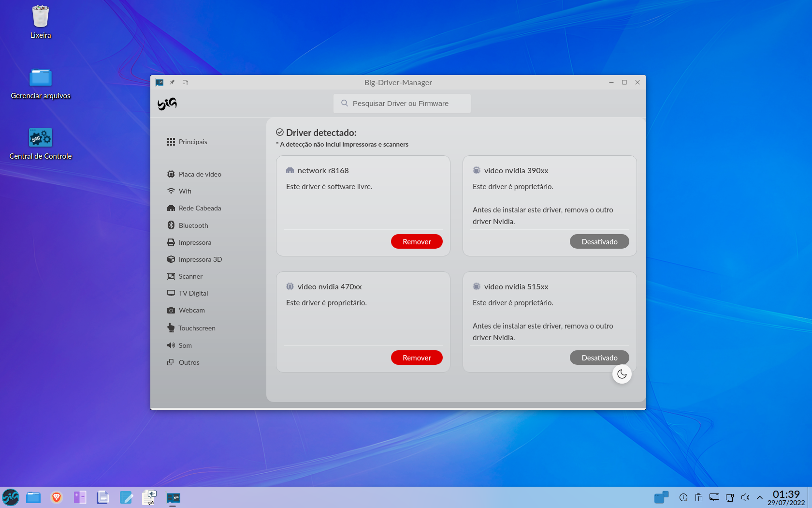Click the Big logo in header
Screen dimensions: 812x508
(x=167, y=104)
